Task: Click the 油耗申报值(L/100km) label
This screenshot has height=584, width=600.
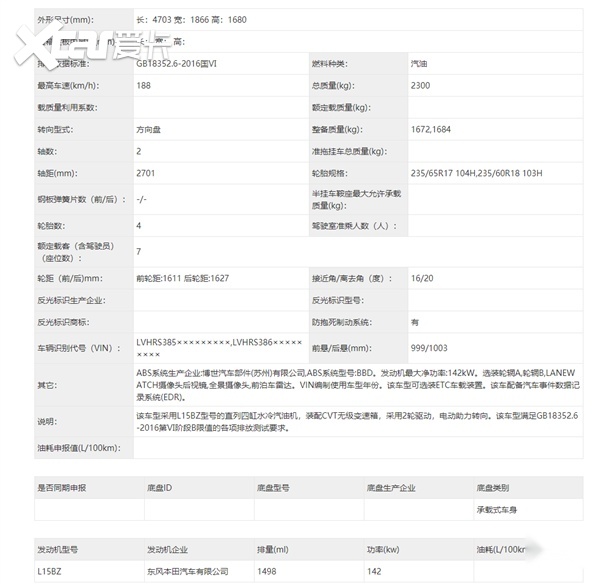Action: (x=79, y=447)
